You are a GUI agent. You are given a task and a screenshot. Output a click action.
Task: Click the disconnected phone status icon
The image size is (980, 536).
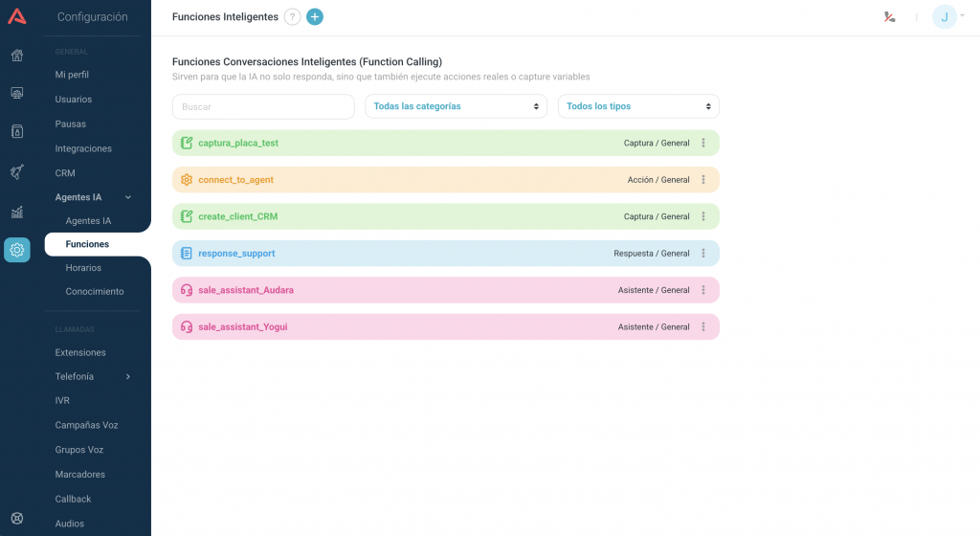point(889,16)
